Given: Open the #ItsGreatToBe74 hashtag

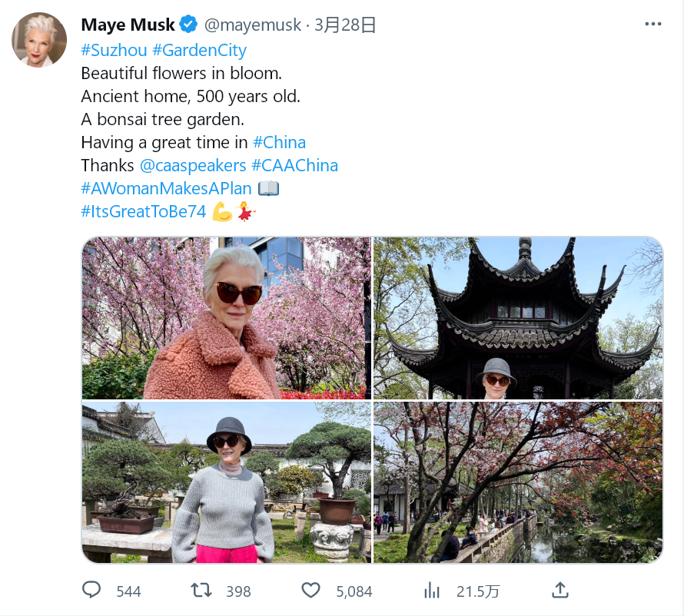Looking at the screenshot, I should [143, 211].
